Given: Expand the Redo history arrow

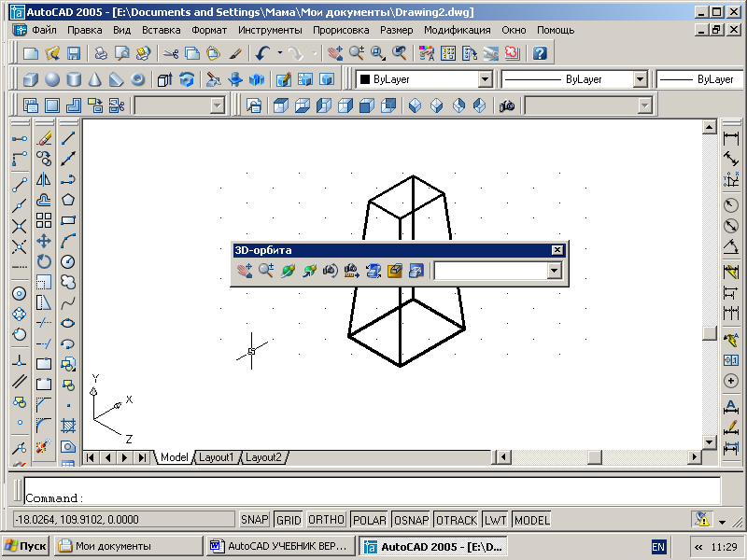Looking at the screenshot, I should pos(315,53).
